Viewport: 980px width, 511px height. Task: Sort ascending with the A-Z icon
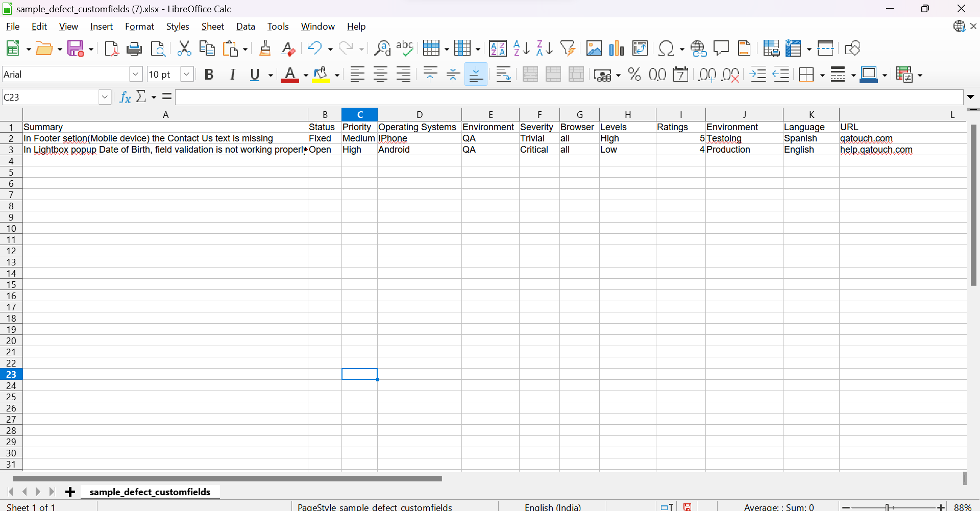(521, 48)
